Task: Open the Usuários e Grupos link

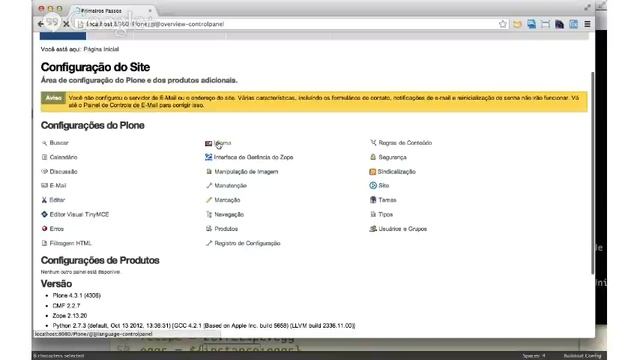Action: point(402,229)
